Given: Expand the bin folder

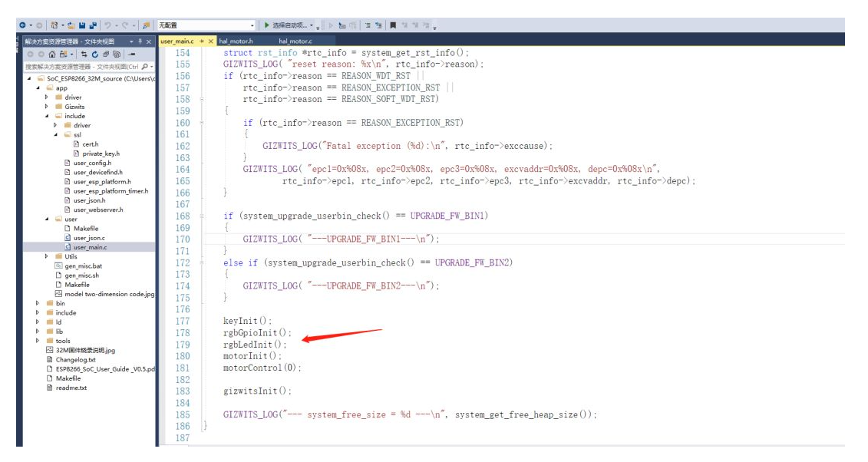Looking at the screenshot, I should coord(38,303).
